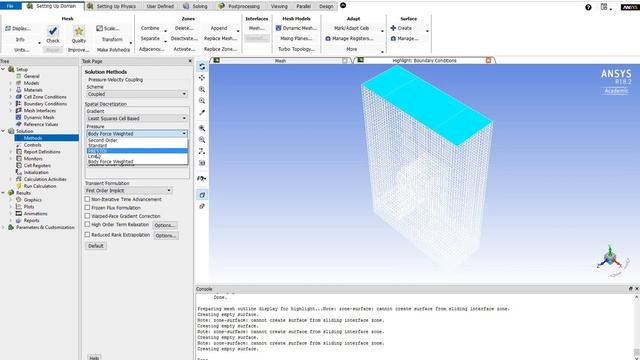Open Transient Formulation dropdown
Image resolution: width=640 pixels, height=360 pixels.
point(129,191)
